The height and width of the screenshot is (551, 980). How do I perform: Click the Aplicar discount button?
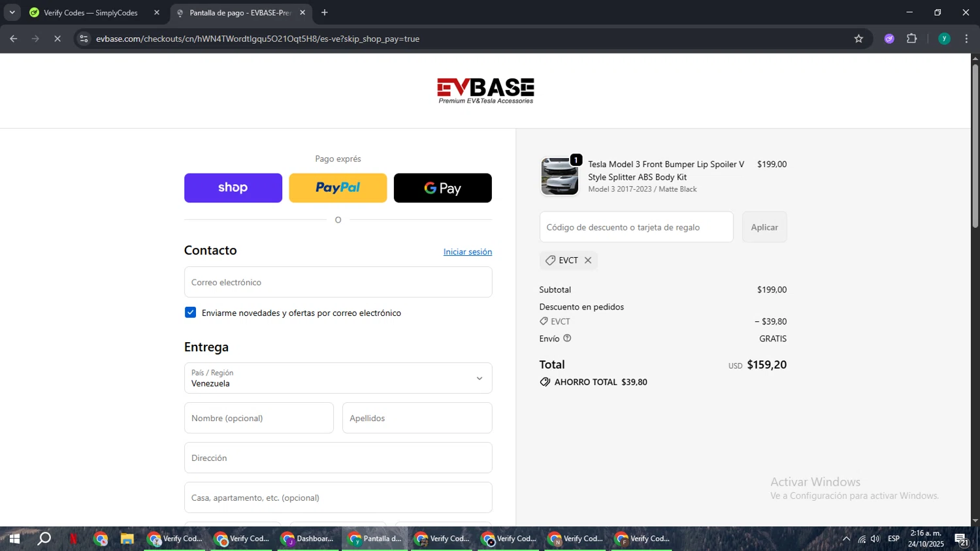[764, 227]
